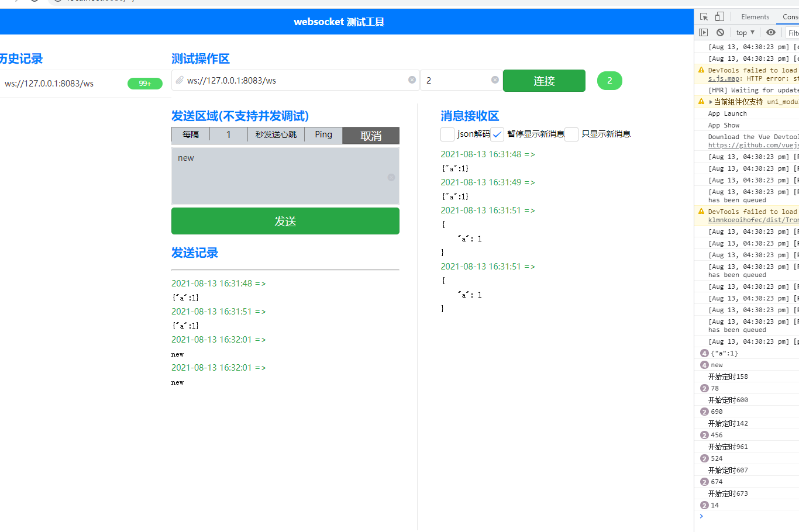Focus the console Filter field

coord(793,33)
